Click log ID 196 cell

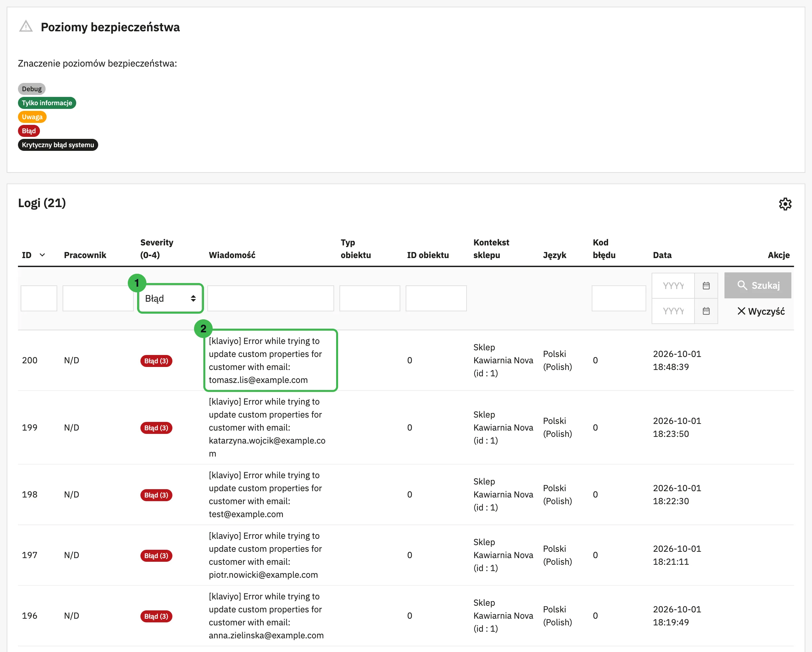coord(30,616)
